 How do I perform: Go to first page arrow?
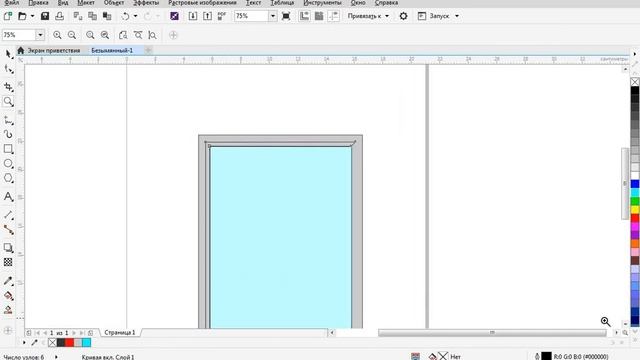tap(37, 333)
